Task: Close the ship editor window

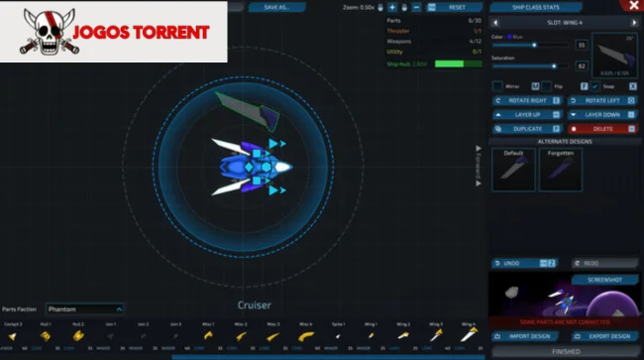Action: [634, 5]
